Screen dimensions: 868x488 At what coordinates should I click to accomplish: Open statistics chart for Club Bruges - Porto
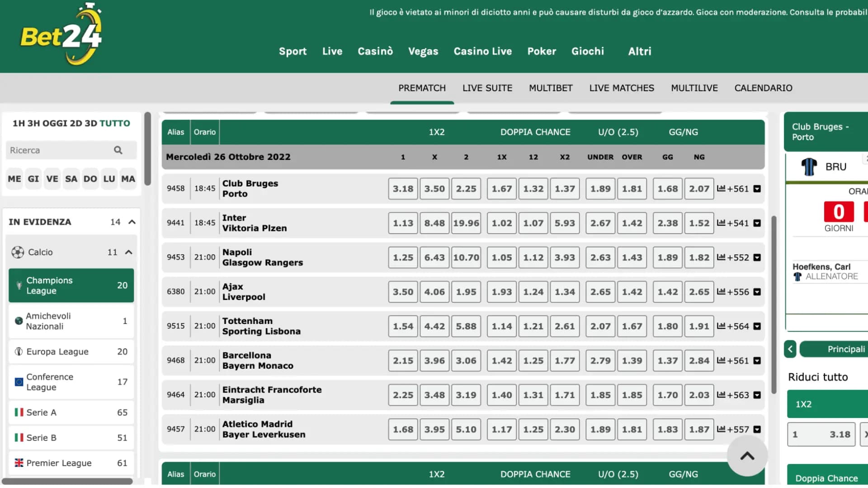point(721,188)
